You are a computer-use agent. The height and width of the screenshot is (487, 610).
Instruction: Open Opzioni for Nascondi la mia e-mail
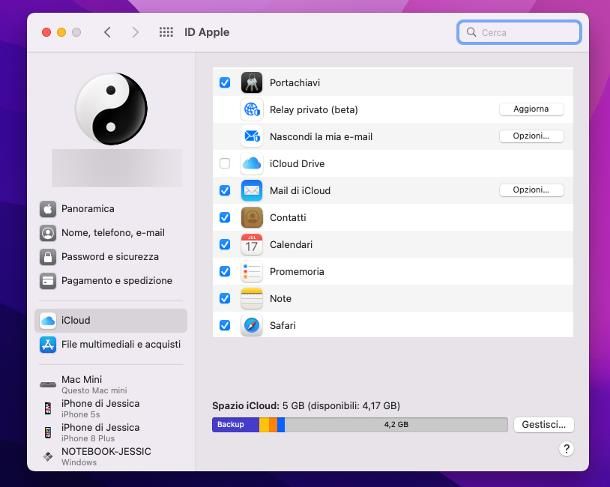pyautogui.click(x=531, y=136)
